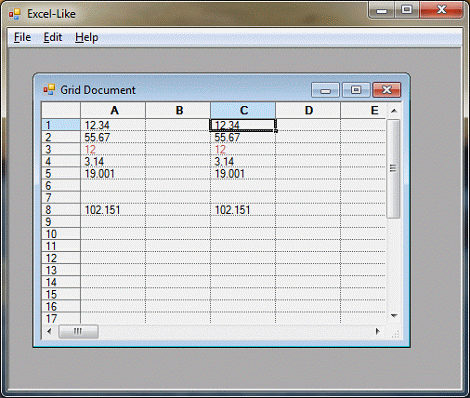
Task: Select row 8 header
Action: pyautogui.click(x=61, y=210)
